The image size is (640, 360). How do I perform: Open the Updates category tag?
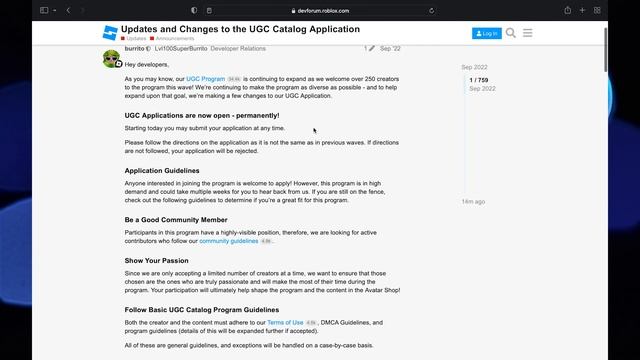click(133, 38)
